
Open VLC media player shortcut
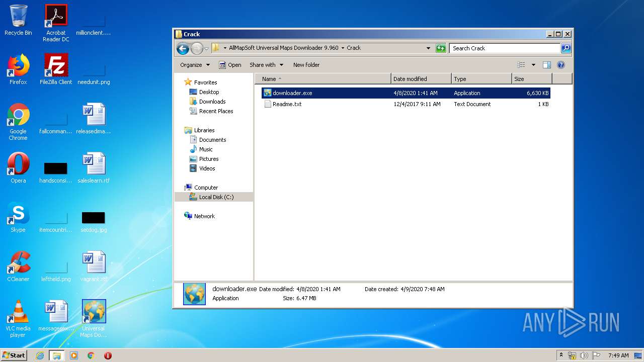(18, 319)
